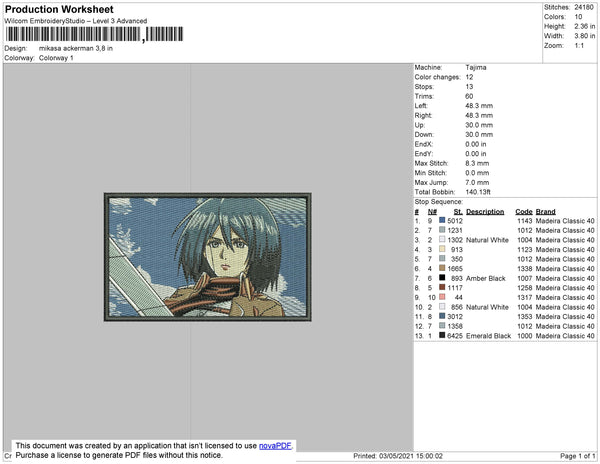Click thread code '1143'
This screenshot has height=464, width=600.
[525, 221]
